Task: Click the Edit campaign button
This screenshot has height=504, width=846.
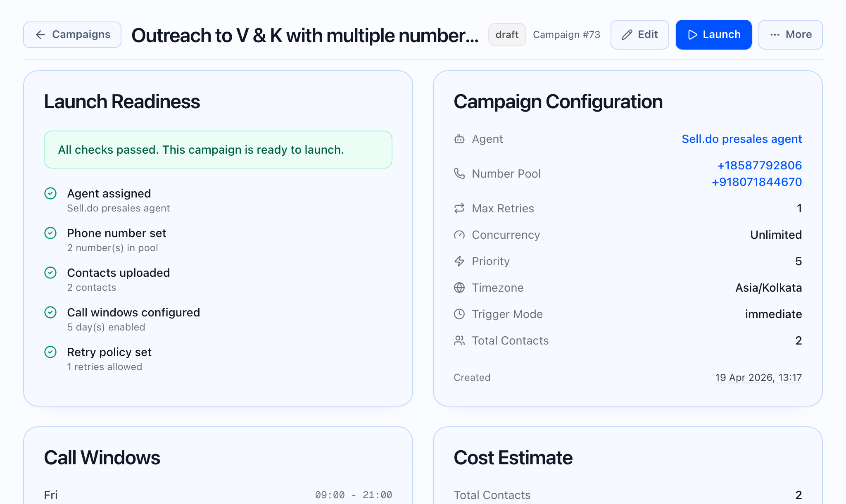Action: (639, 35)
